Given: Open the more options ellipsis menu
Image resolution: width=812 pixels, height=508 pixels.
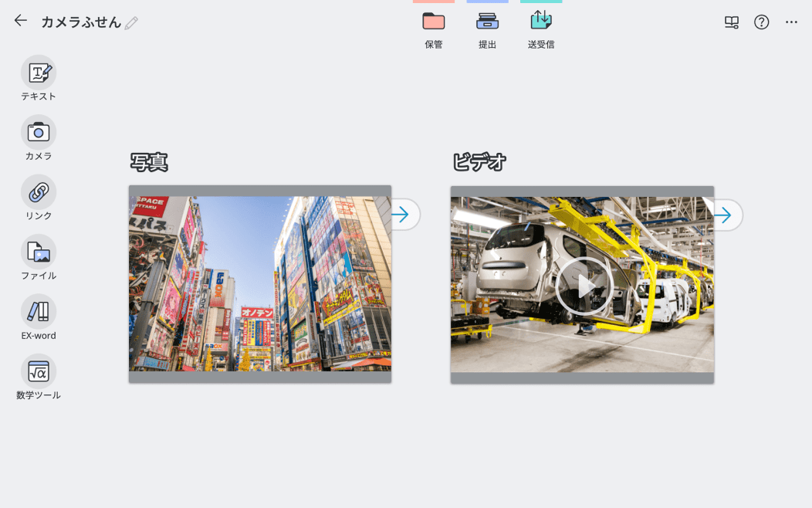Looking at the screenshot, I should 791,22.
